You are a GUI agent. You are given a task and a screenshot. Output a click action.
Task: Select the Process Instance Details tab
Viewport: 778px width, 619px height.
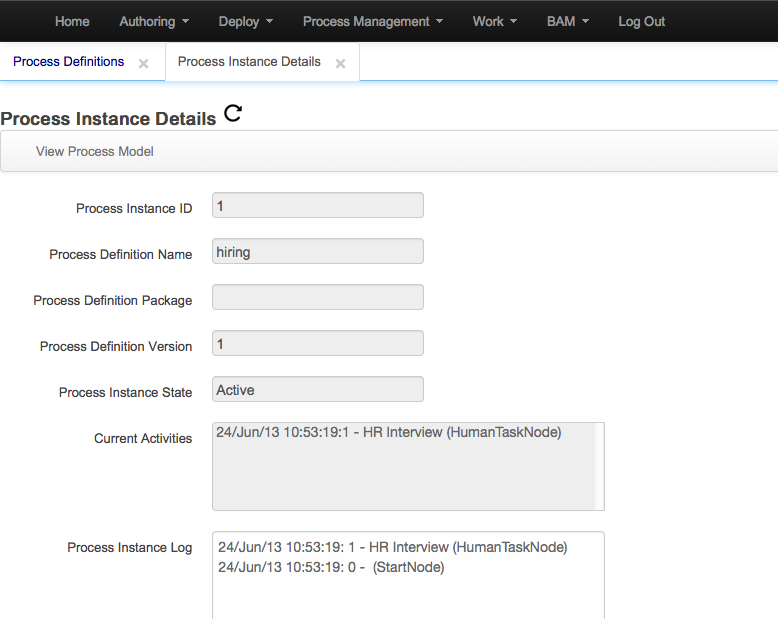point(249,62)
